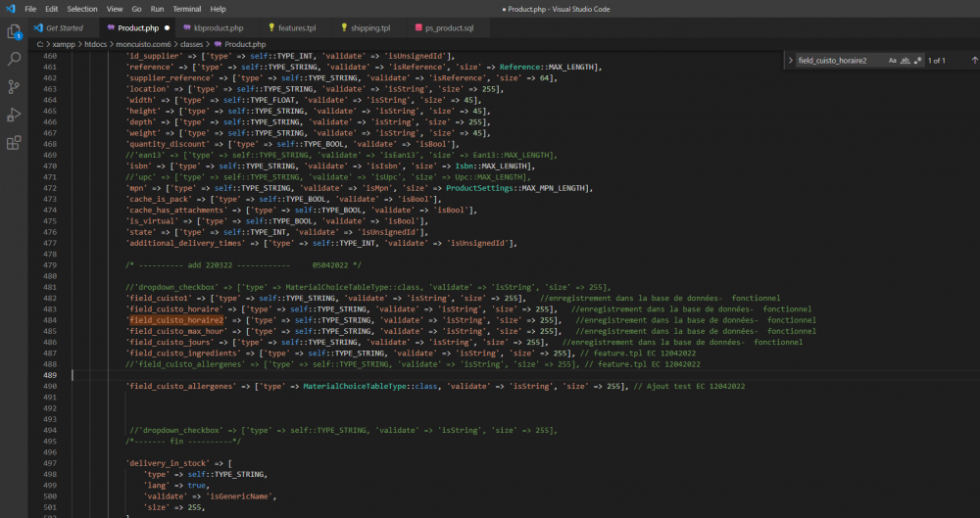The height and width of the screenshot is (518, 980).
Task: Switch to the ps_product.sql tab
Action: point(449,28)
